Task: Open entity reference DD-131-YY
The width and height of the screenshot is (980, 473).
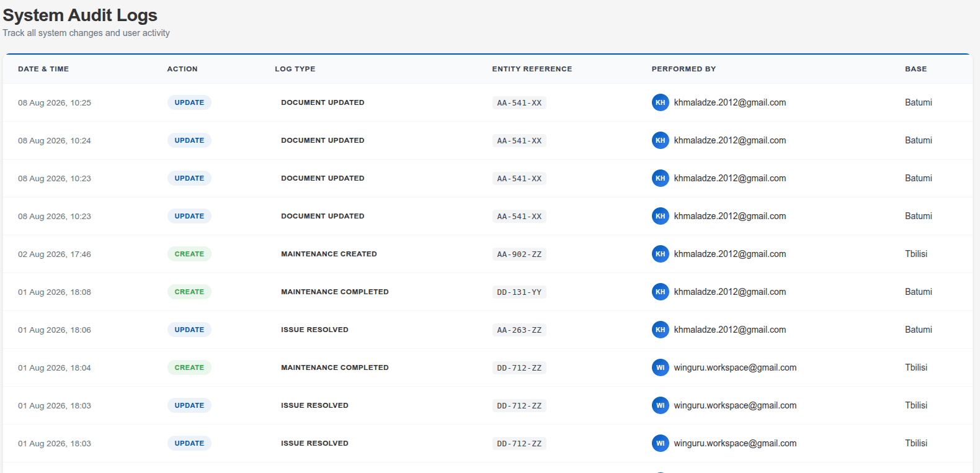Action: click(x=519, y=292)
